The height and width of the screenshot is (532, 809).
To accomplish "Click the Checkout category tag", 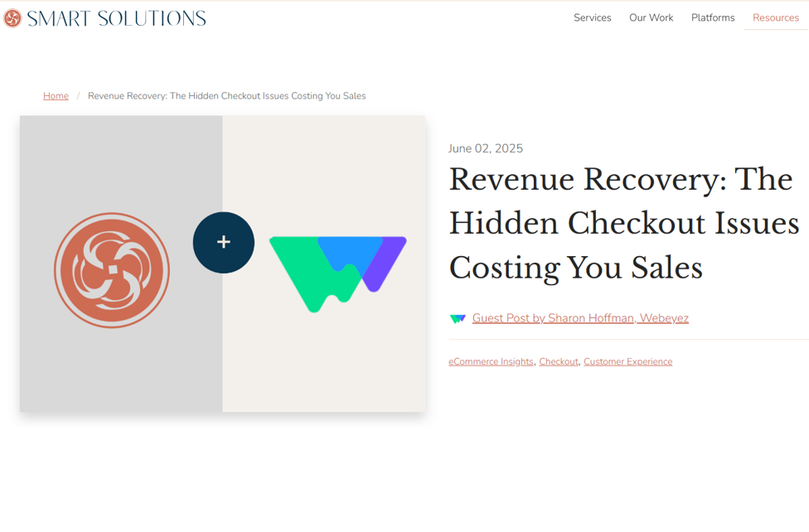I will (559, 362).
